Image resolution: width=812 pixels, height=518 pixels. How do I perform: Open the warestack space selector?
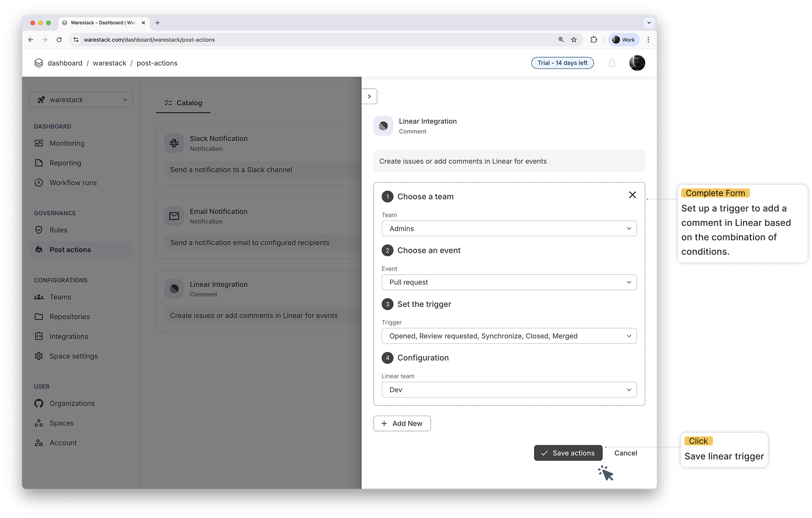81,100
